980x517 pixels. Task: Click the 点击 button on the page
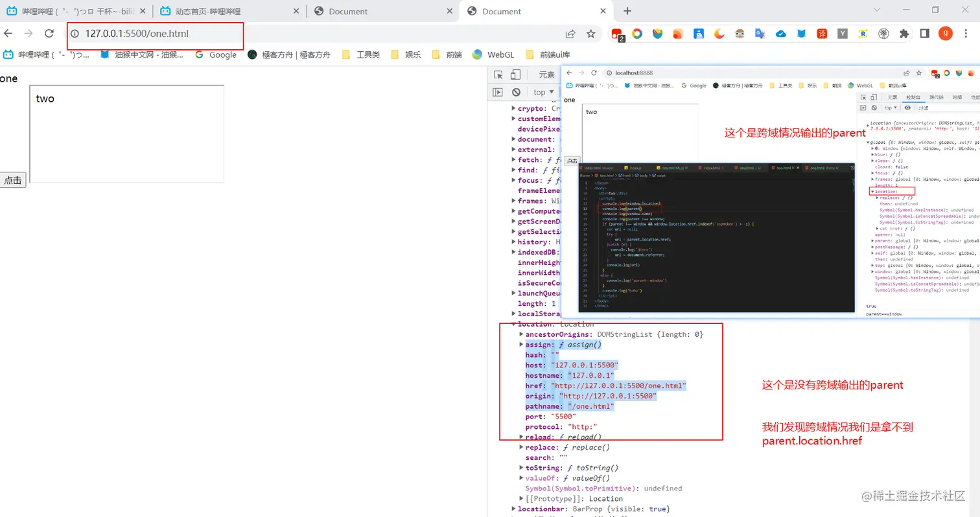coord(13,181)
